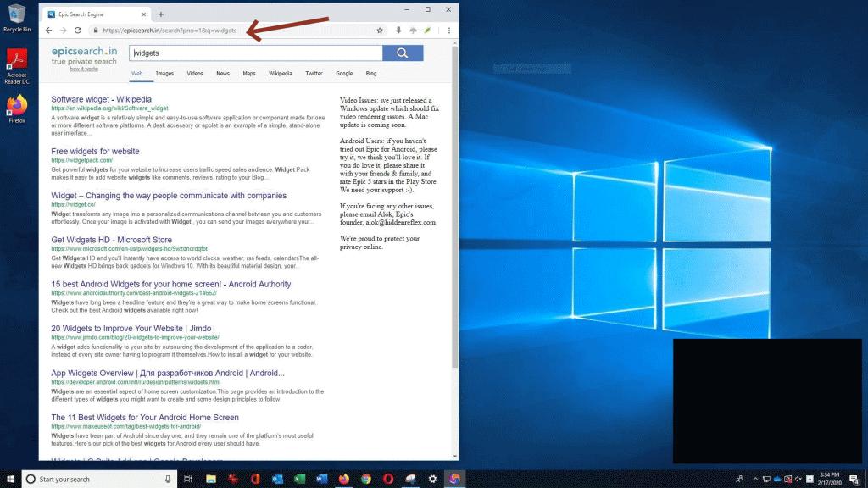
Task: Launch Firefox from the taskbar
Action: pos(344,480)
